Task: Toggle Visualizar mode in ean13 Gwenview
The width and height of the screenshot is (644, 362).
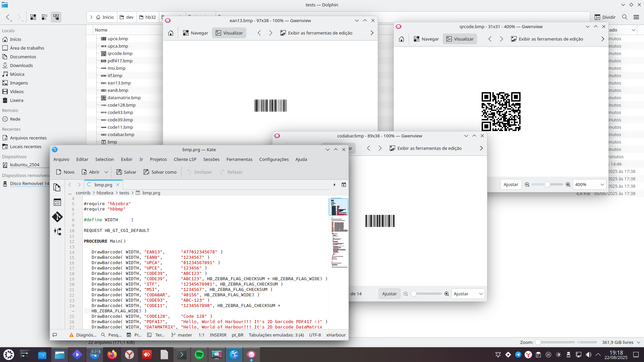Action: coord(229,33)
